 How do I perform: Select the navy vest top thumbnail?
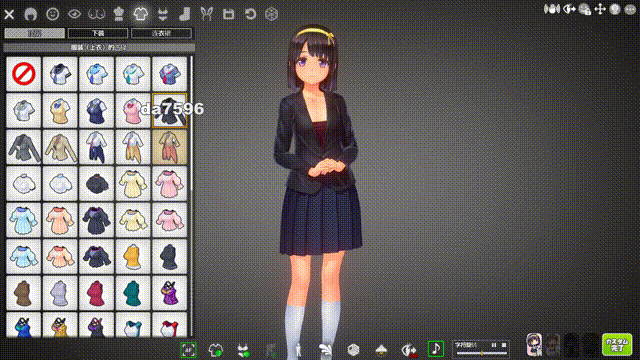(x=96, y=111)
